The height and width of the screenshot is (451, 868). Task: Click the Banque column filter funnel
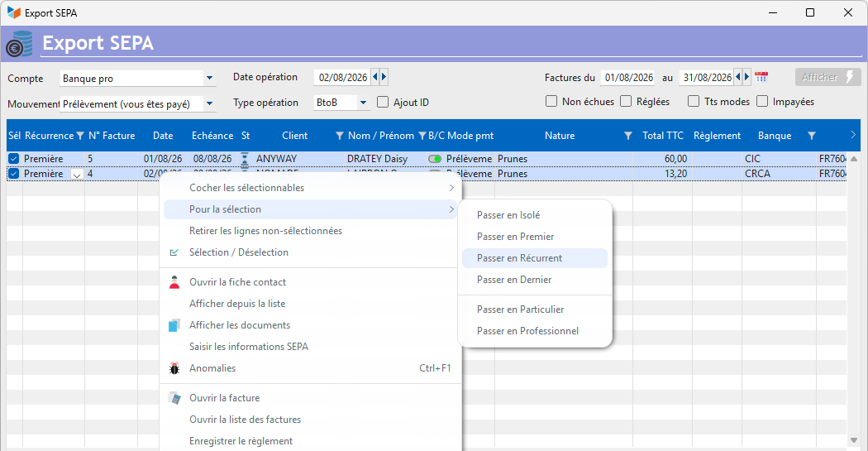click(812, 136)
